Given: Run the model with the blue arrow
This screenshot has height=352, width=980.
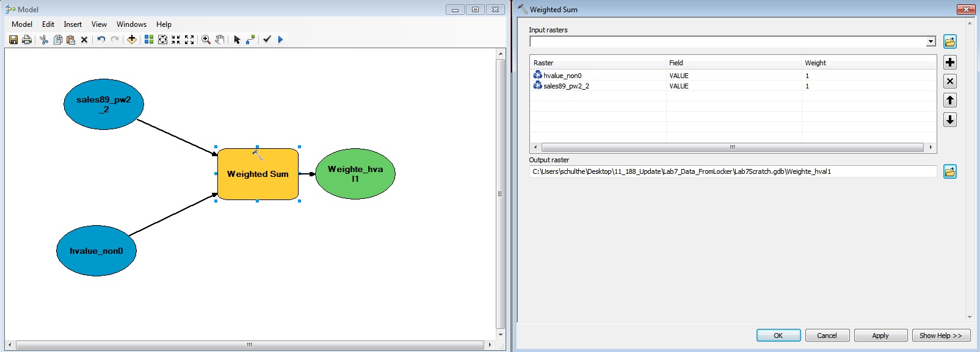Looking at the screenshot, I should click(281, 40).
